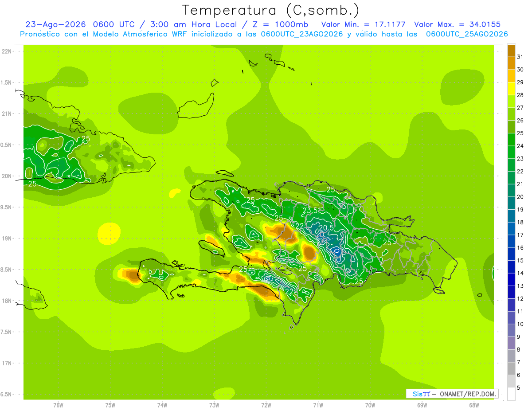The width and height of the screenshot is (532, 411).
Task: Click the "22N" latitude label
Action: tap(7, 51)
